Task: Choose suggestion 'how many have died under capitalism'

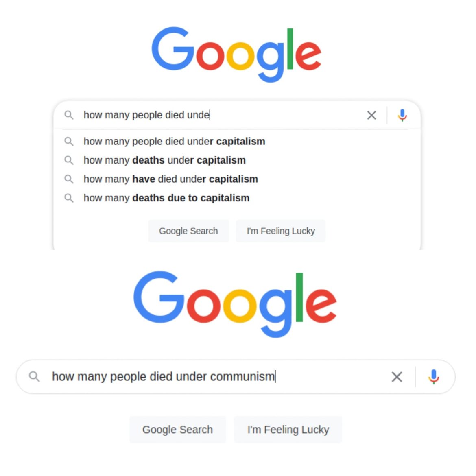Action: pyautogui.click(x=170, y=179)
